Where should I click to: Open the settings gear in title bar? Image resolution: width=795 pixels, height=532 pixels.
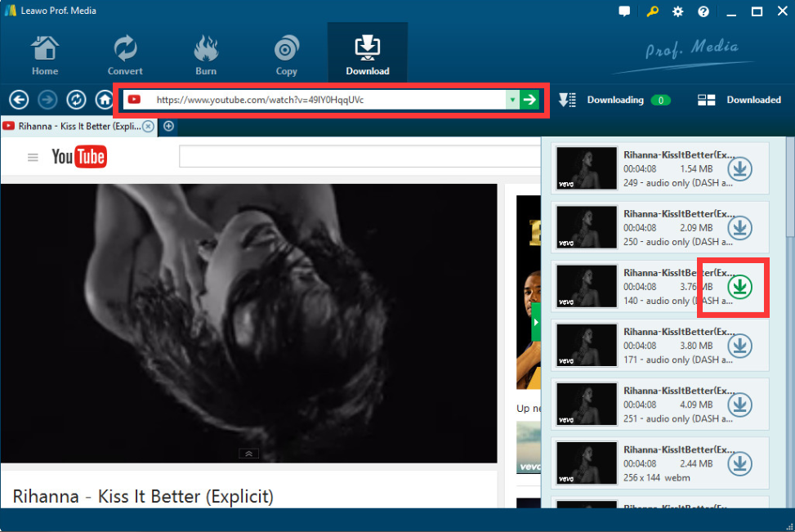[677, 11]
